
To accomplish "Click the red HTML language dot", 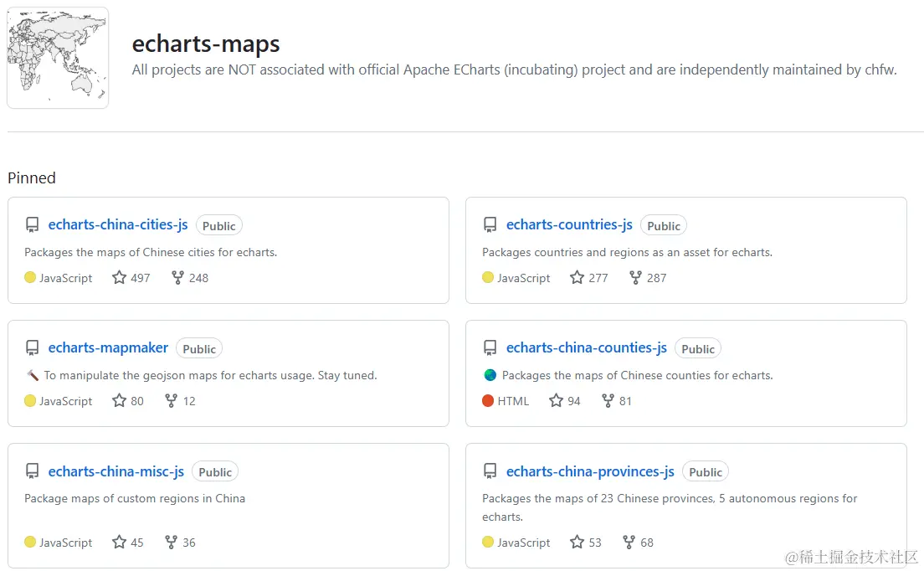I will point(488,401).
